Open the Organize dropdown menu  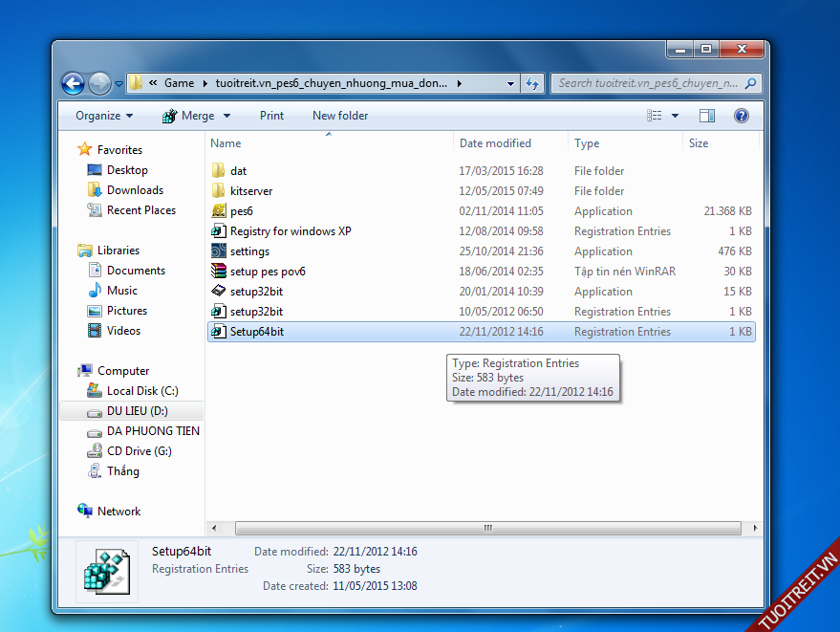click(104, 116)
